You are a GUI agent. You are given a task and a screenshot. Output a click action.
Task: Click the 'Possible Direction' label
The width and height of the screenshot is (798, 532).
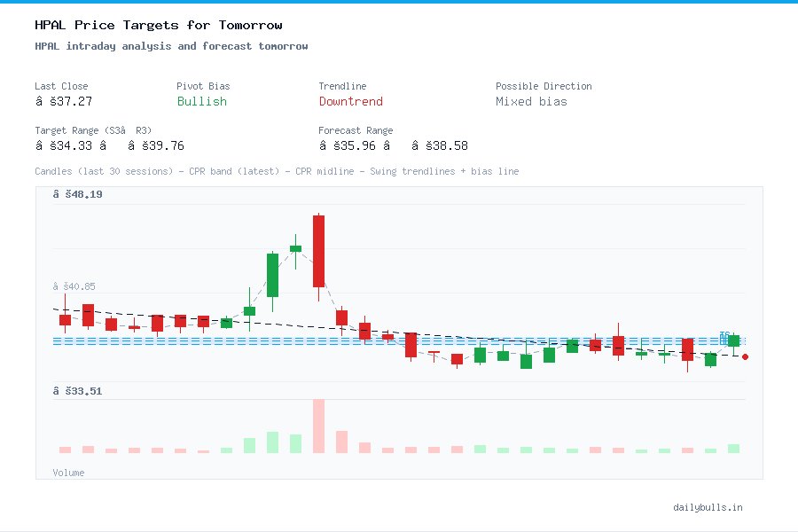pyautogui.click(x=544, y=86)
